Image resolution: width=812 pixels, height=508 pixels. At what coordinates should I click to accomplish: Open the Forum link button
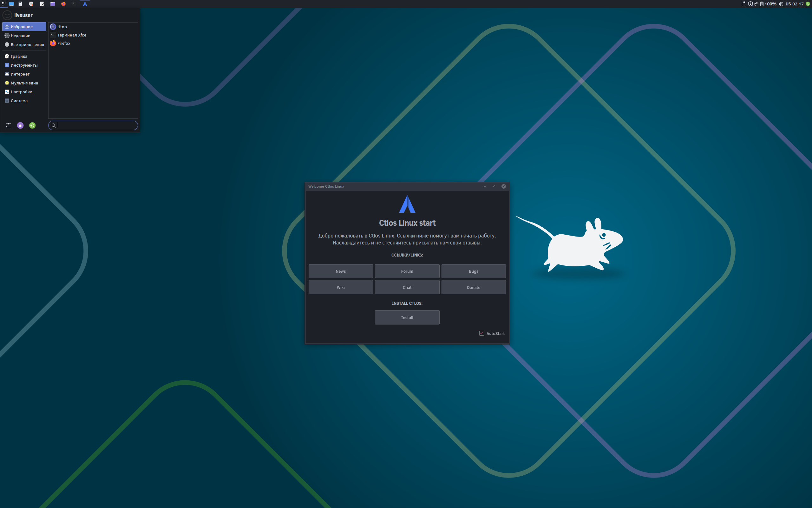pos(407,271)
